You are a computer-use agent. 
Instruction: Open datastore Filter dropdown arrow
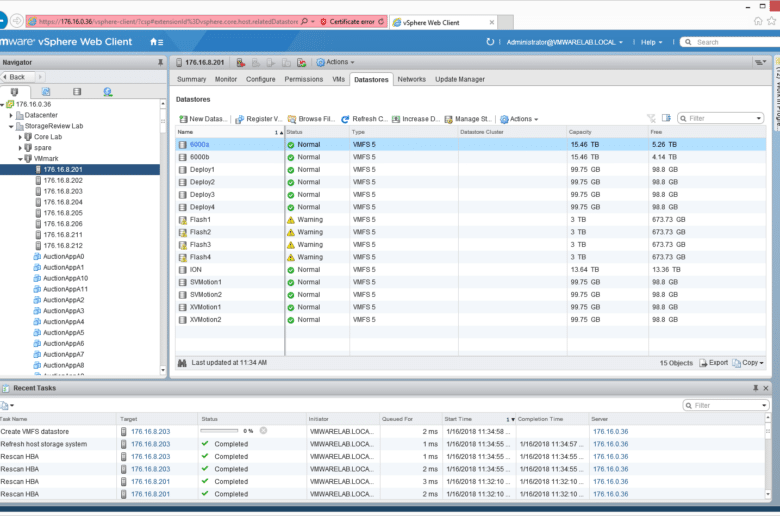pyautogui.click(x=759, y=118)
